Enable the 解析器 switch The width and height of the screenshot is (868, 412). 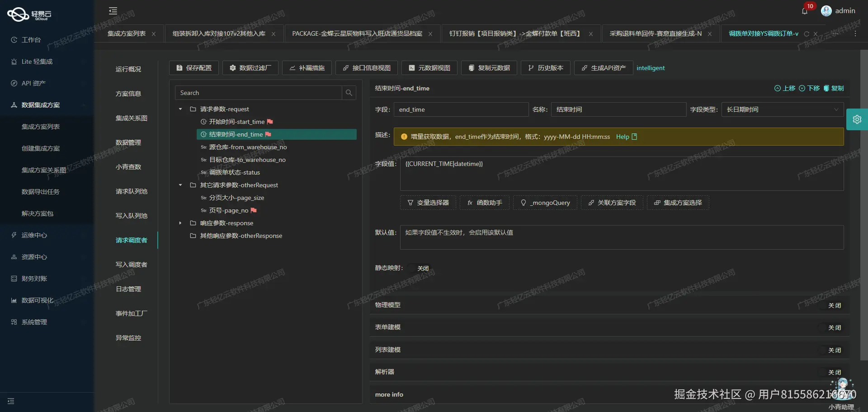[x=830, y=372]
